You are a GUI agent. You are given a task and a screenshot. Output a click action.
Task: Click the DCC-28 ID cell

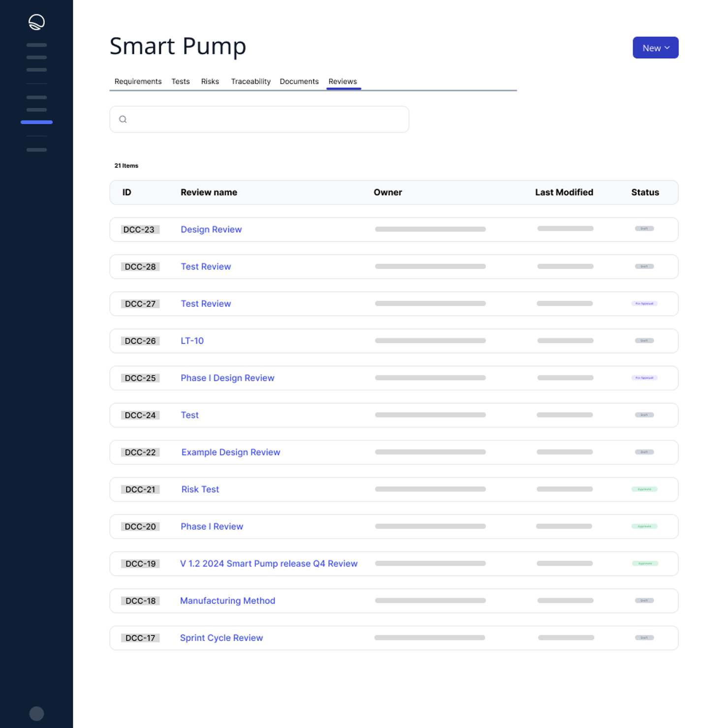pos(140,267)
